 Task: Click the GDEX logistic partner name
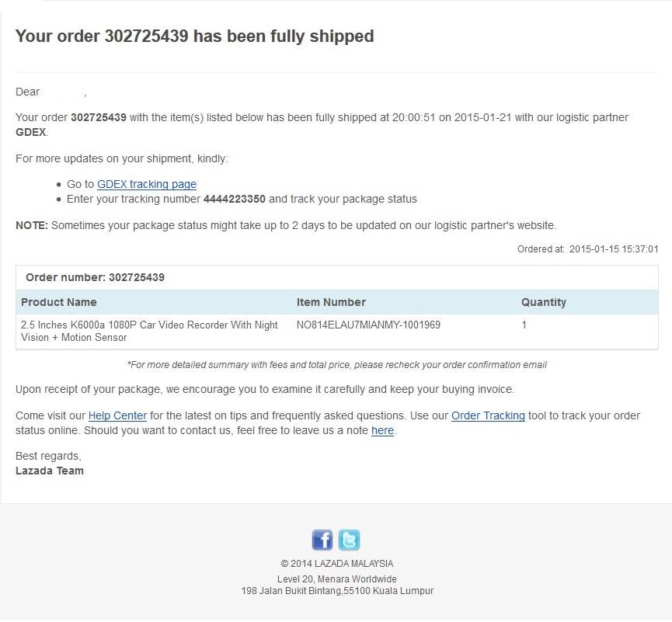pos(30,132)
